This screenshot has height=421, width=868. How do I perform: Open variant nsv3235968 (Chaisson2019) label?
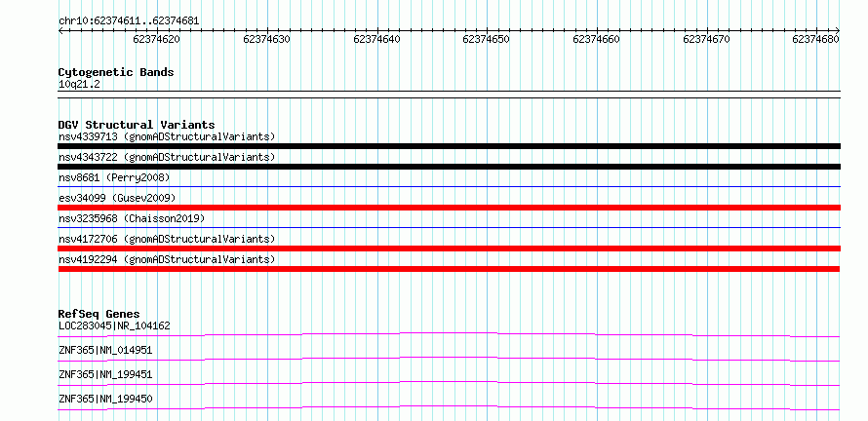click(132, 218)
